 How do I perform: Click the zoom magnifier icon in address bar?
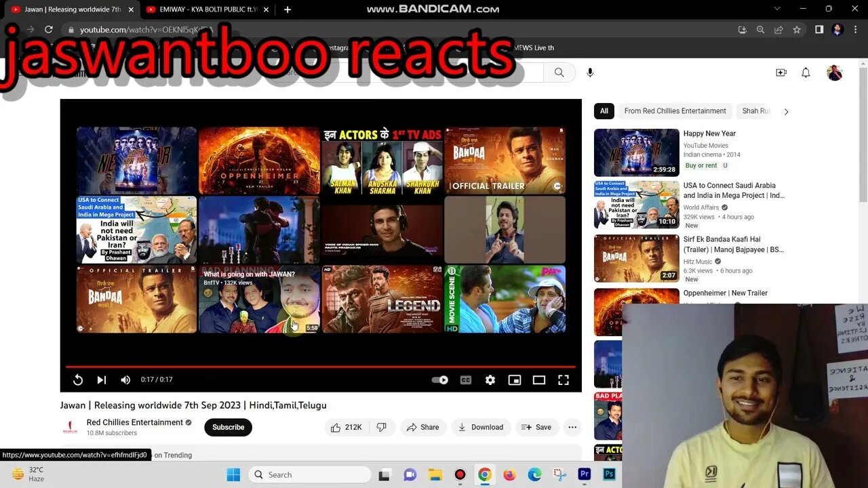click(x=761, y=30)
